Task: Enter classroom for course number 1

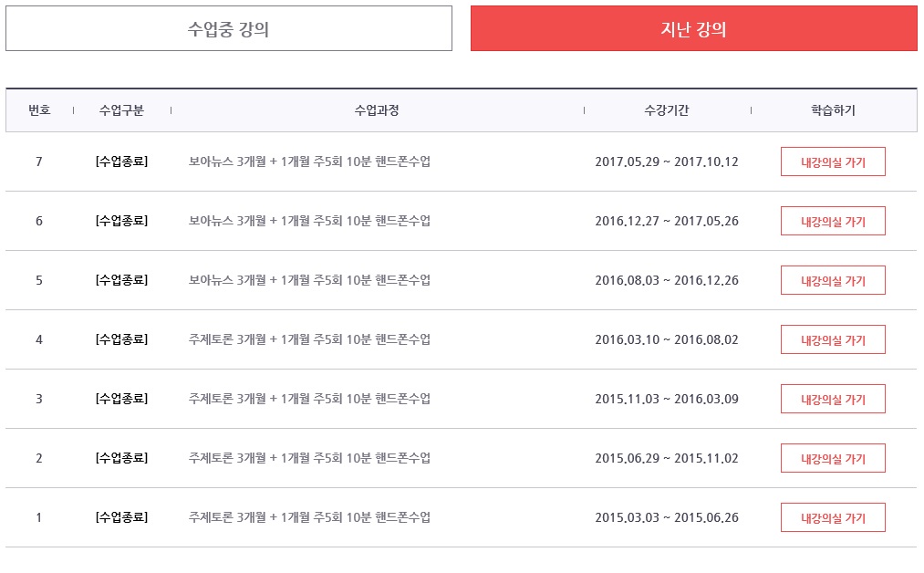Action: pos(833,517)
